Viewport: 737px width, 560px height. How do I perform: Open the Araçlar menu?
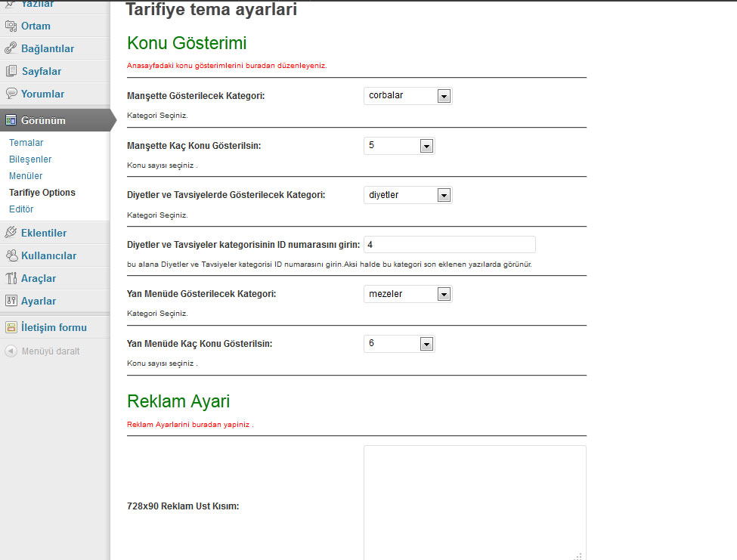tap(39, 278)
